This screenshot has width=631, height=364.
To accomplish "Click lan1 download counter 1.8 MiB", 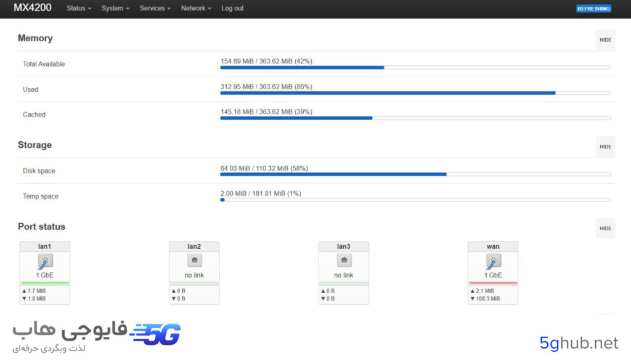I will 35,299.
